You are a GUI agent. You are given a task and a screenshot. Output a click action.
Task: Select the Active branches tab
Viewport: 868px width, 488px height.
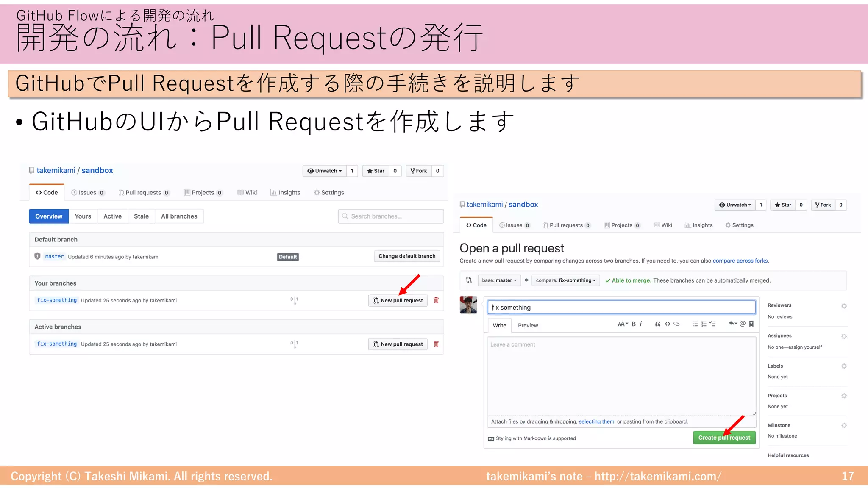click(112, 216)
